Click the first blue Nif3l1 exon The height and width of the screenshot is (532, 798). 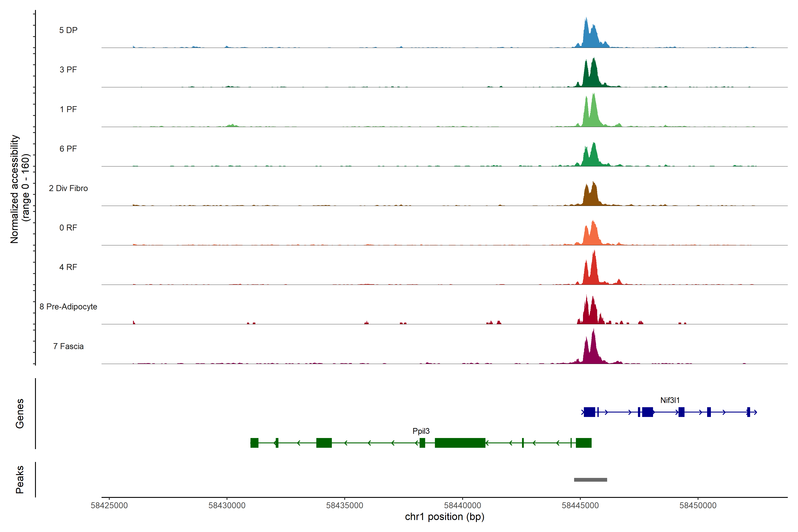pos(589,412)
